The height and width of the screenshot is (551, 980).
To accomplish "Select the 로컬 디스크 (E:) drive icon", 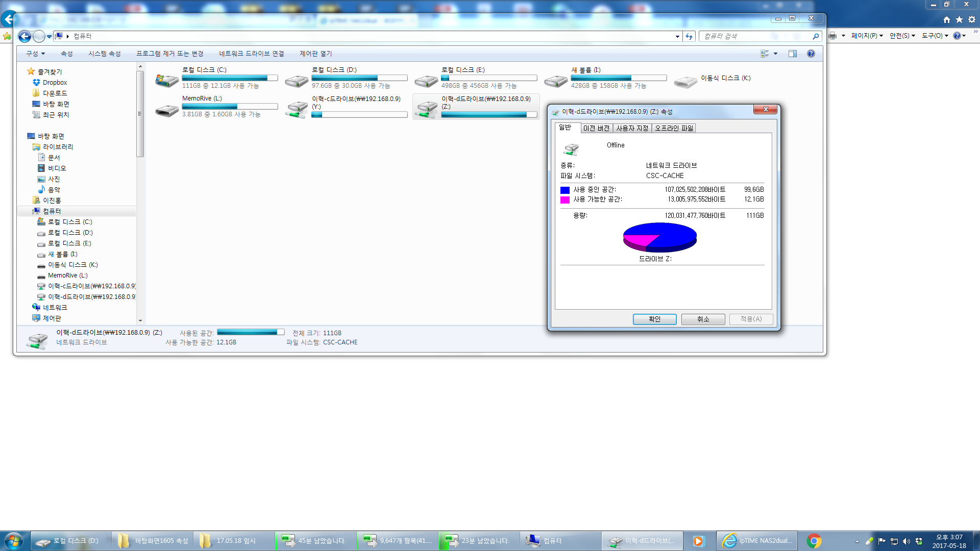I will (426, 81).
